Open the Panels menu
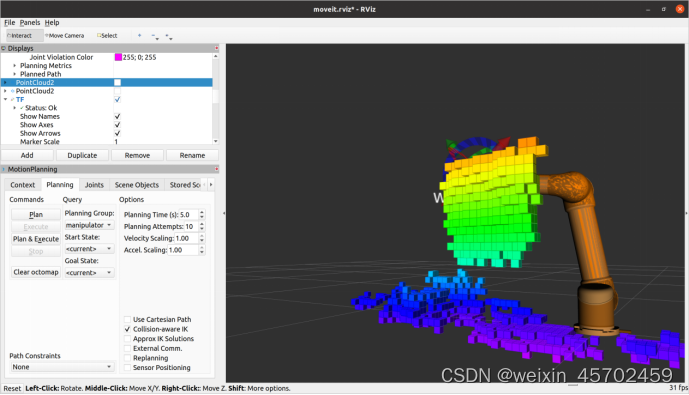 pos(30,22)
